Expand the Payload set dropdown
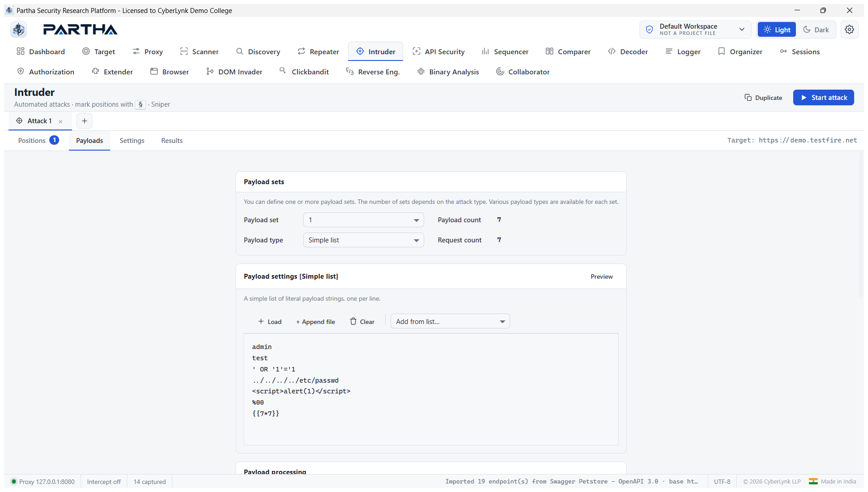Viewport: 868px width, 492px height. pyautogui.click(x=363, y=220)
